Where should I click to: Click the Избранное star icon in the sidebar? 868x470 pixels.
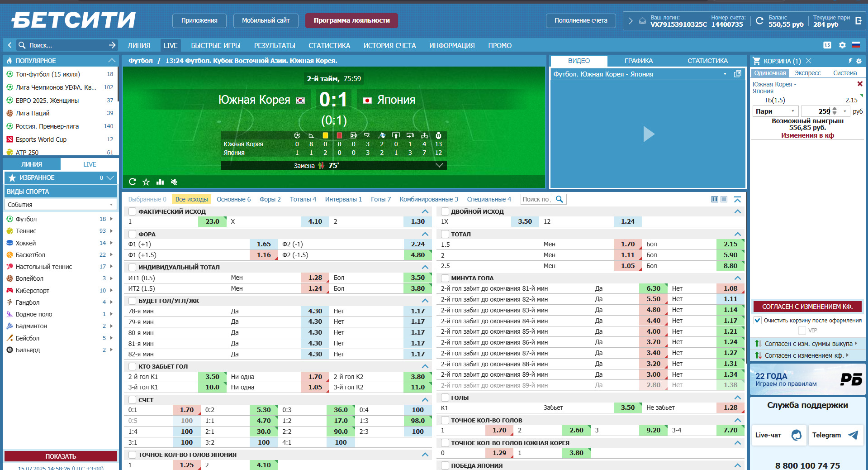click(x=12, y=178)
